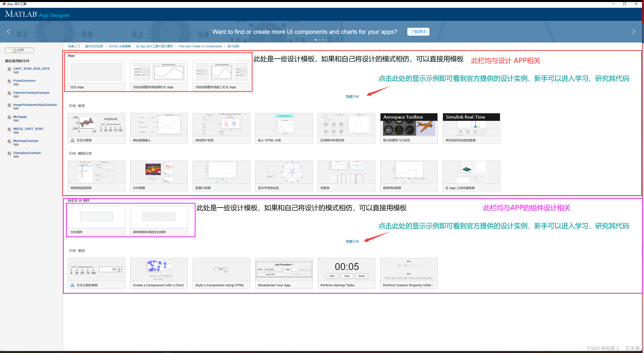Open the 在网格中布局控件 example
The width and height of the screenshot is (644, 353).
(346, 128)
